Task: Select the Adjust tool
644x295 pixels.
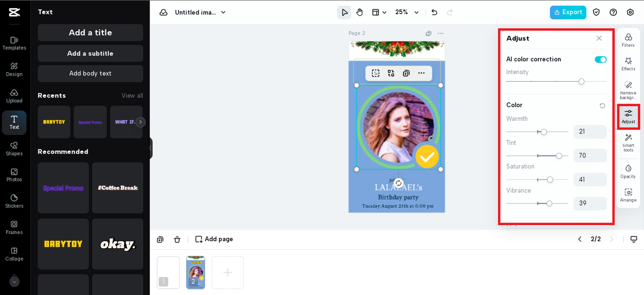Action: [x=628, y=117]
